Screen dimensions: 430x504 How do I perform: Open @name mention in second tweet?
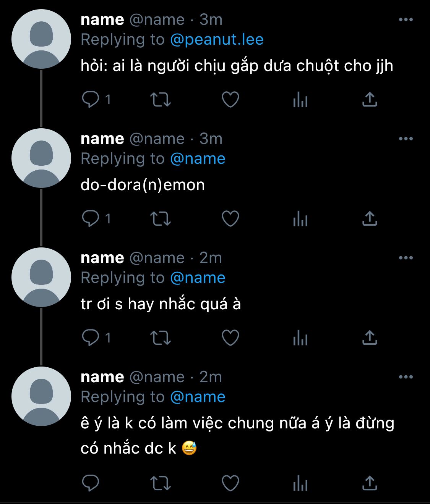point(198,159)
